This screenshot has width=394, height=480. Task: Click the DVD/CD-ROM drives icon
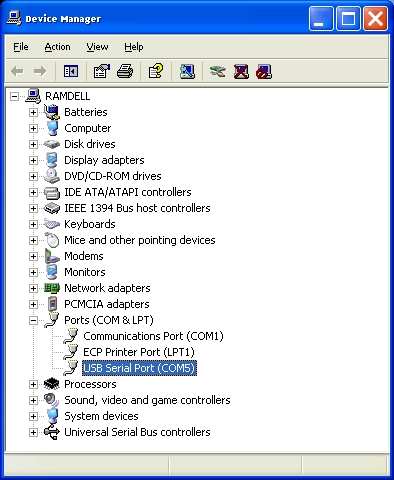coord(52,176)
